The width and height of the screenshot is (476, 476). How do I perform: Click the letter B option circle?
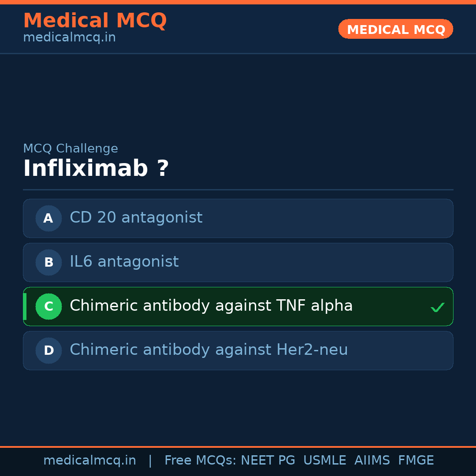(48, 262)
